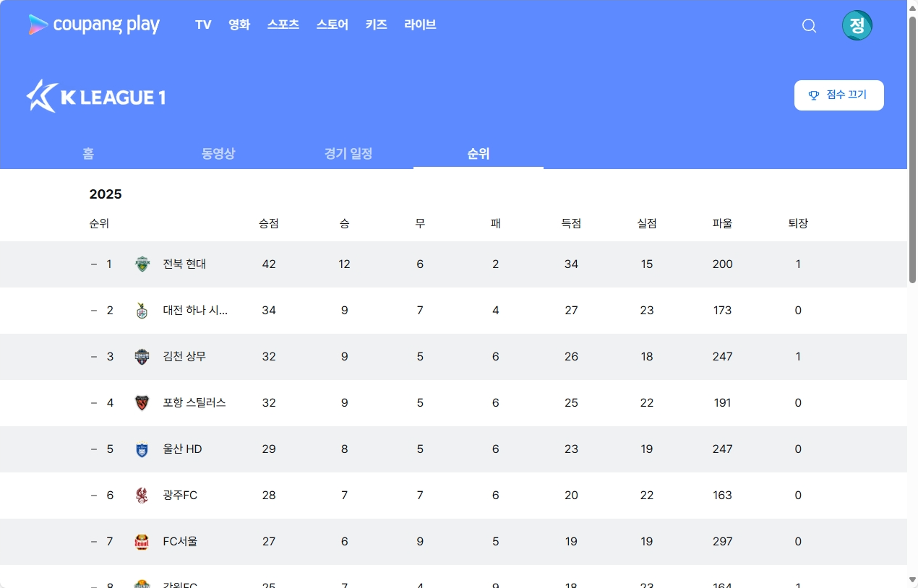Click 포항 스틸러스's 191 fouls value
Image resolution: width=918 pixels, height=588 pixels.
[x=723, y=403]
